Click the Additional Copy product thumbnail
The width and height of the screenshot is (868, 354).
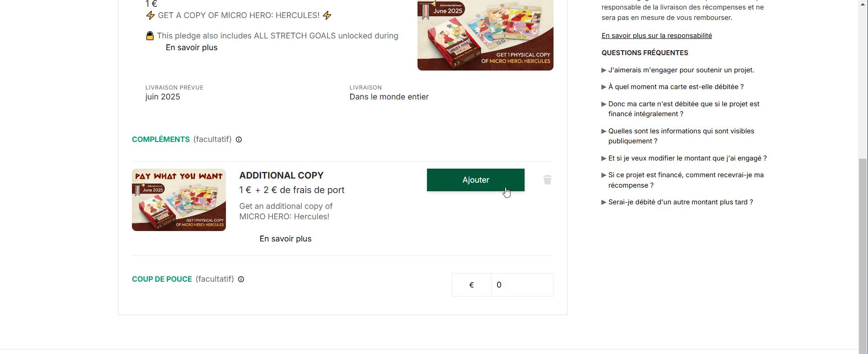point(179,200)
